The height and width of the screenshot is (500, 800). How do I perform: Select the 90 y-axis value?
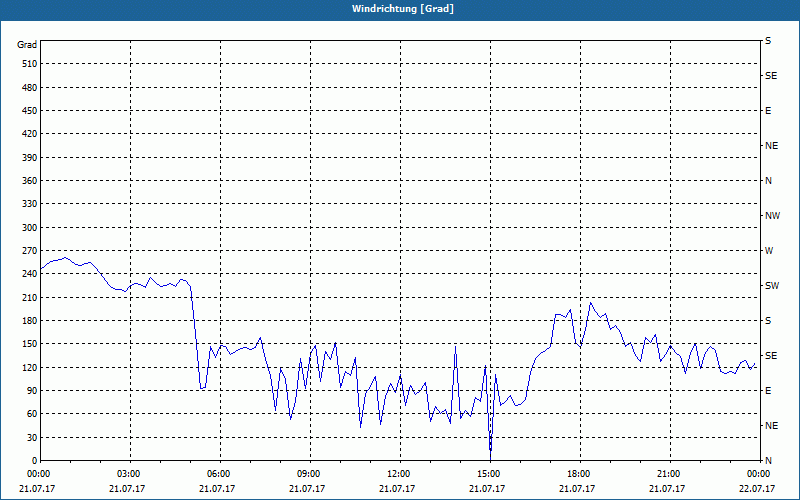[32, 391]
